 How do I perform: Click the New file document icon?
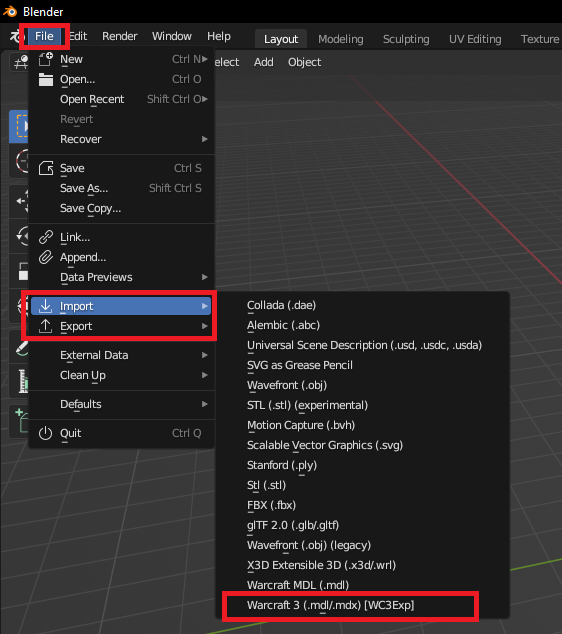coord(46,59)
